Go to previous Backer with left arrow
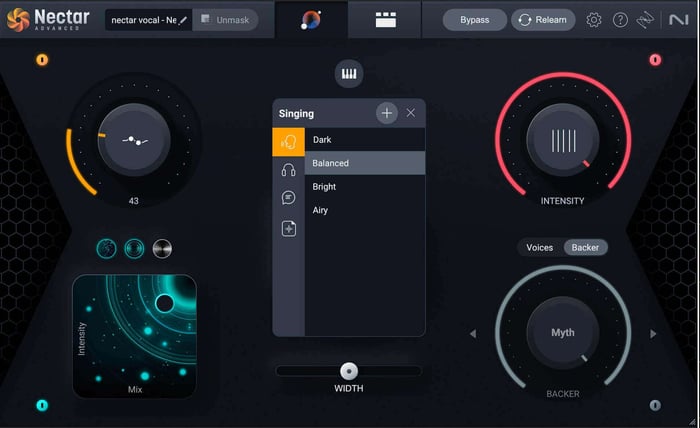This screenshot has height=428, width=700. click(x=473, y=333)
